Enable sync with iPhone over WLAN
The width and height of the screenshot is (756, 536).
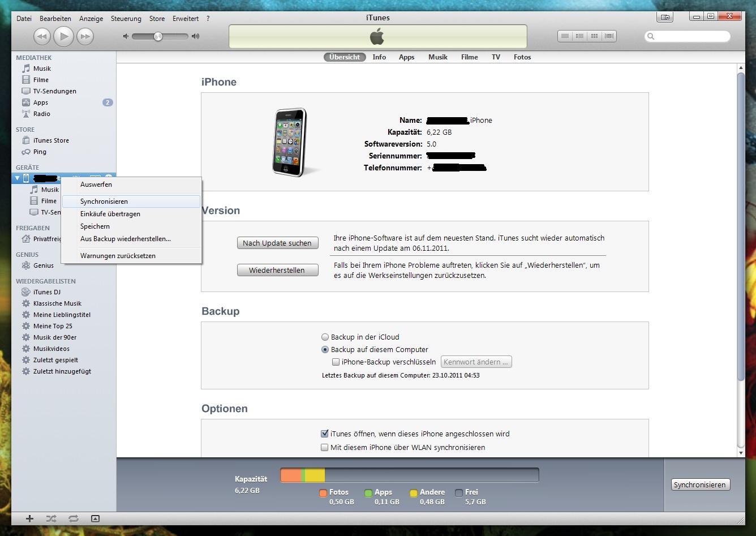point(324,447)
